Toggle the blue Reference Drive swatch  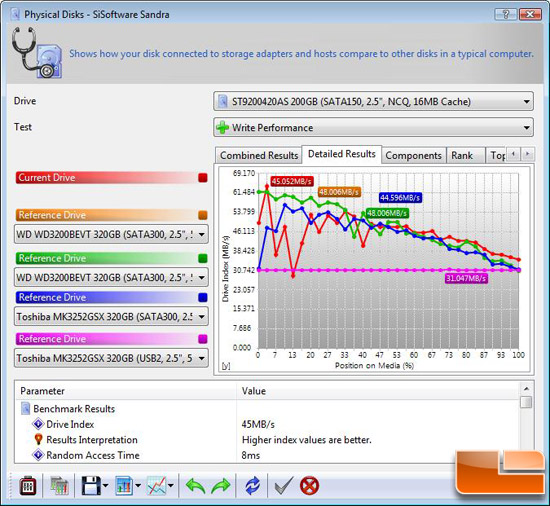coord(203,297)
